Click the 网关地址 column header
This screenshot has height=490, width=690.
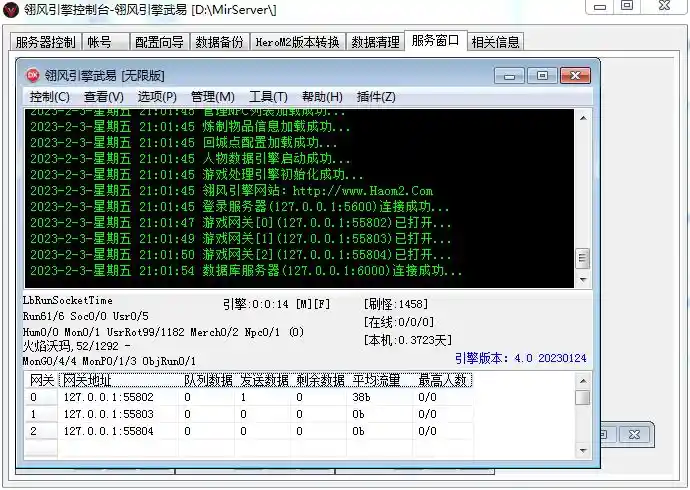coord(119,380)
